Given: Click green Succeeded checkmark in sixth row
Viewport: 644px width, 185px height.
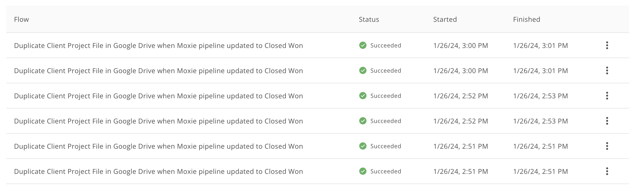Looking at the screenshot, I should click(363, 171).
